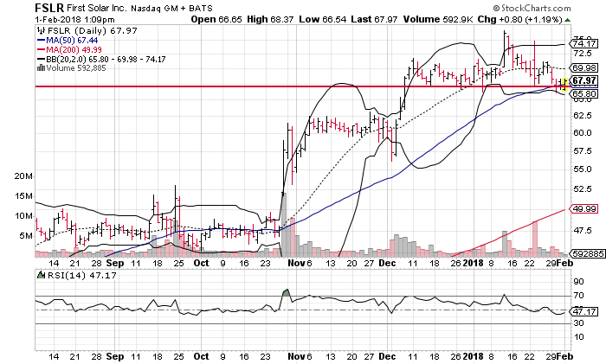Click the 57.5 price axis label

(x=583, y=151)
